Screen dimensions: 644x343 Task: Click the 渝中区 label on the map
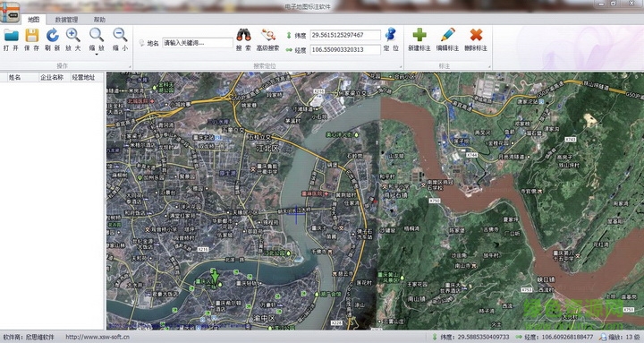[263, 318]
